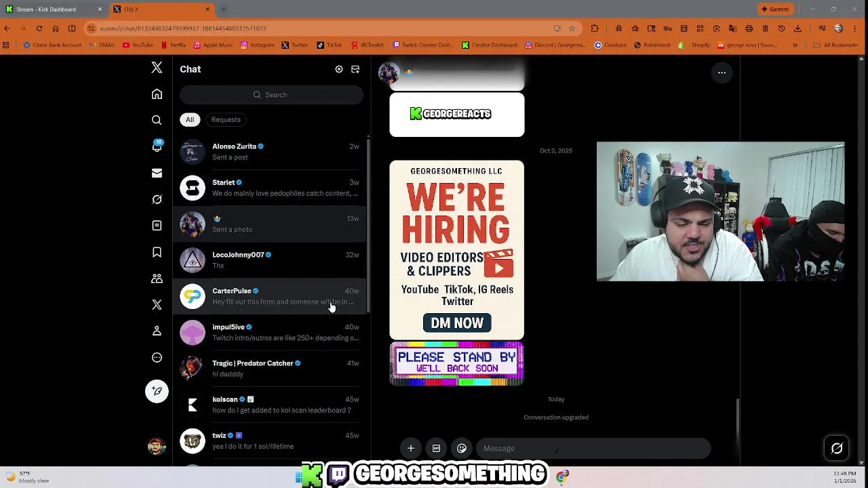Click the X logo above the sidebar

point(157,68)
